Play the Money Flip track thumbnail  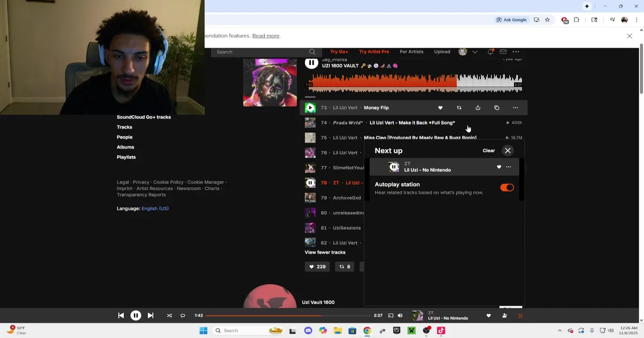310,108
